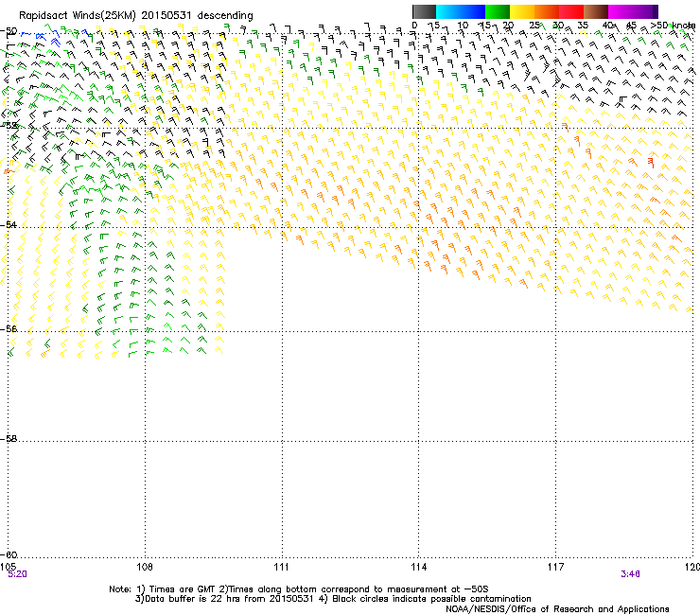Click the 108 longitude axis label
This screenshot has height=615, width=700.
point(145,567)
